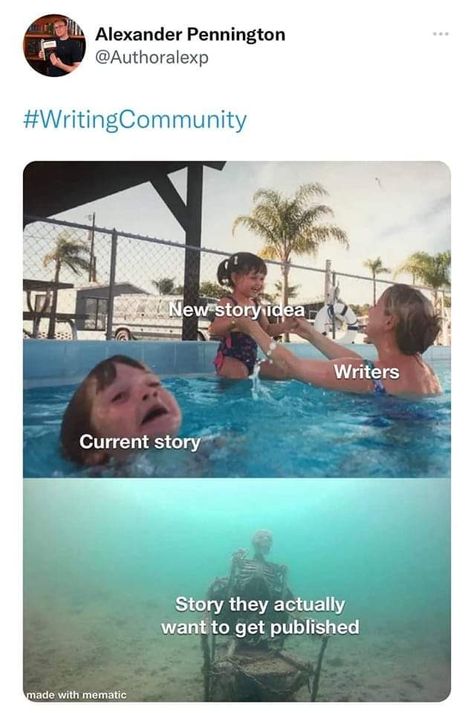Click the Alexander Pennington display name
Image resolution: width=474 pixels, height=713 pixels.
click(190, 34)
